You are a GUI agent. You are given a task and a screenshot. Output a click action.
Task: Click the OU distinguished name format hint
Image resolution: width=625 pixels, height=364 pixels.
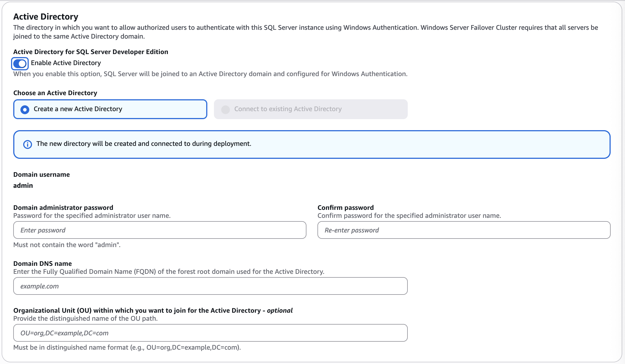pyautogui.click(x=127, y=348)
